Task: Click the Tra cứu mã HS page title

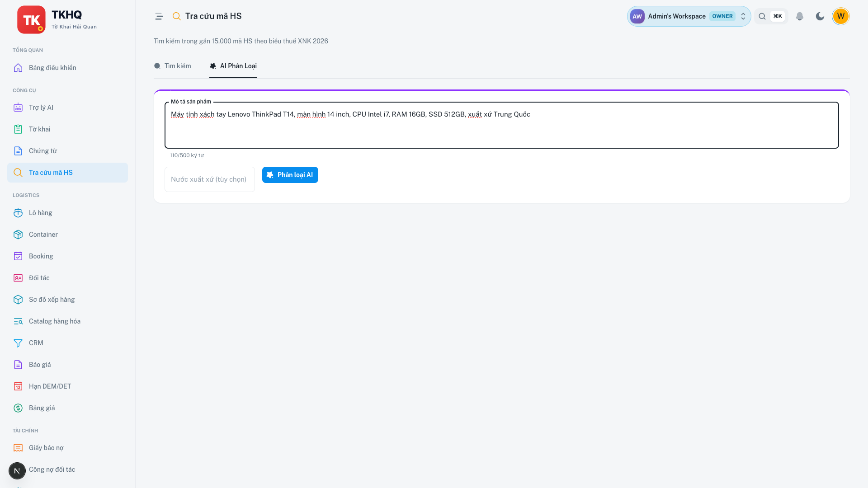Action: pyautogui.click(x=213, y=16)
